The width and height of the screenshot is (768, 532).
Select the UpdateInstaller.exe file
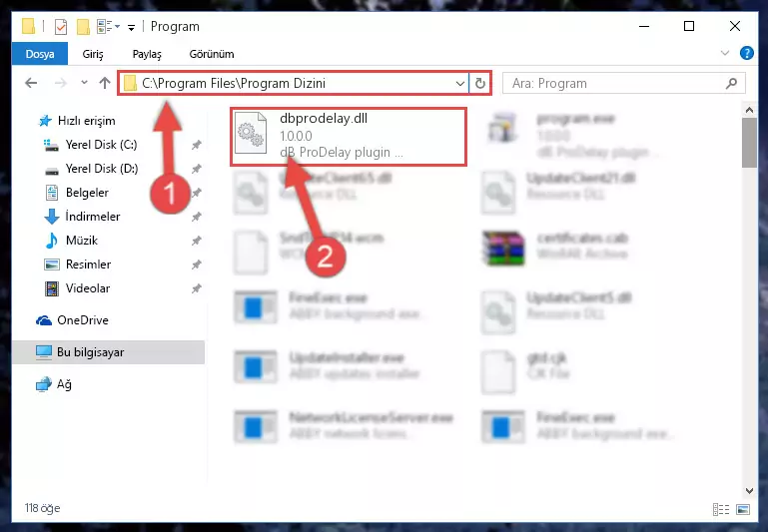[327, 366]
